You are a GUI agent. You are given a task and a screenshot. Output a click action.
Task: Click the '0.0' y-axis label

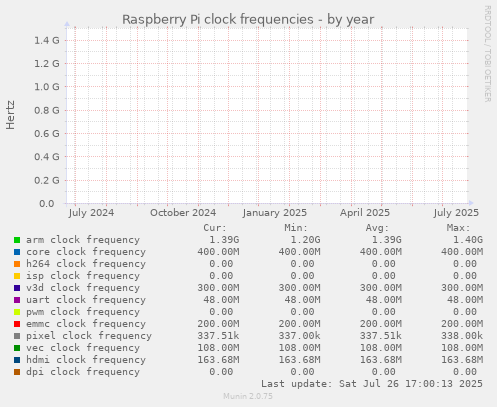[47, 204]
